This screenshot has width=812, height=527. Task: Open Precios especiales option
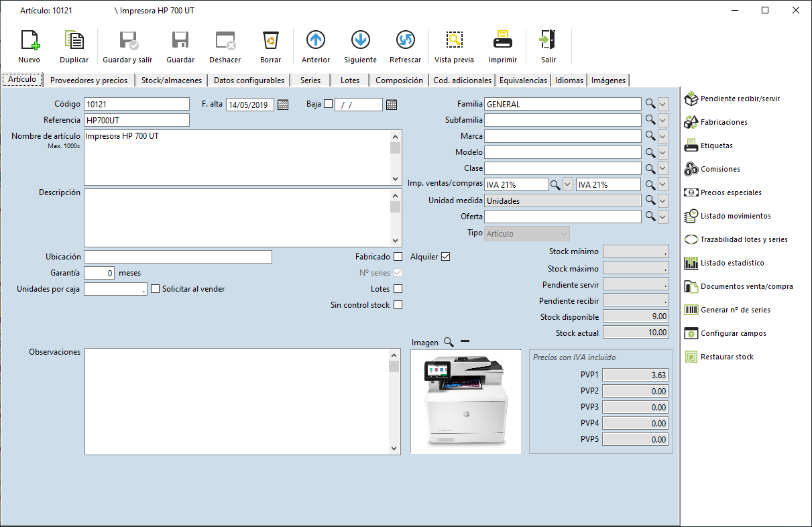(x=723, y=192)
